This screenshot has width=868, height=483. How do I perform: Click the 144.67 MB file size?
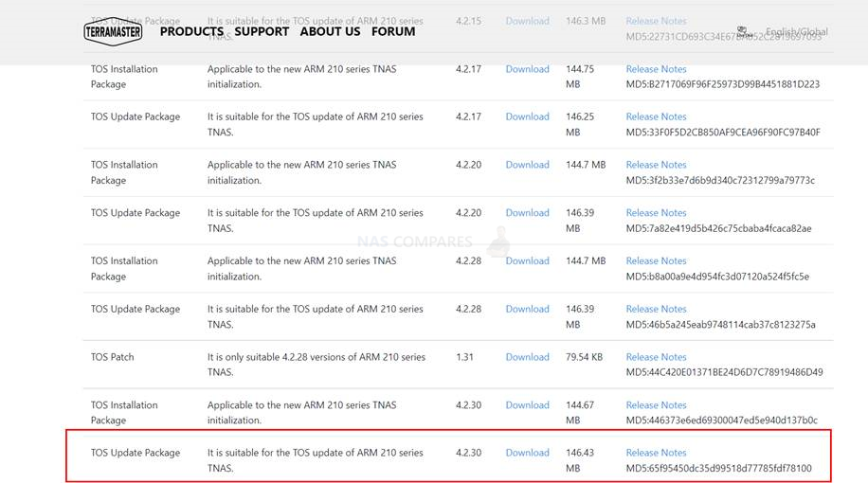(x=580, y=413)
